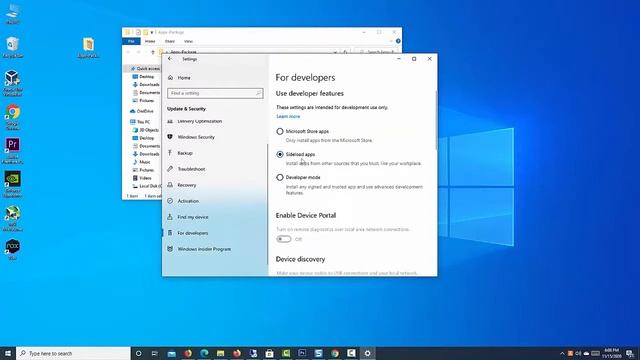Click the File Explorer search box
Viewport: 640px width, 360px height.
[377, 52]
